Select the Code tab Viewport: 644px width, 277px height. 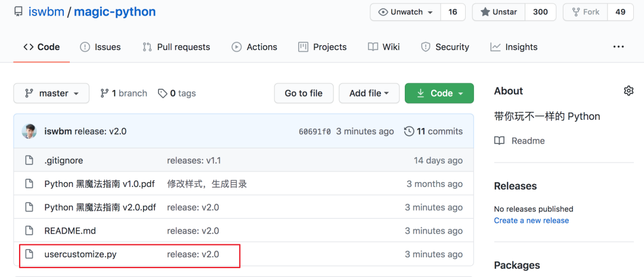(x=42, y=47)
